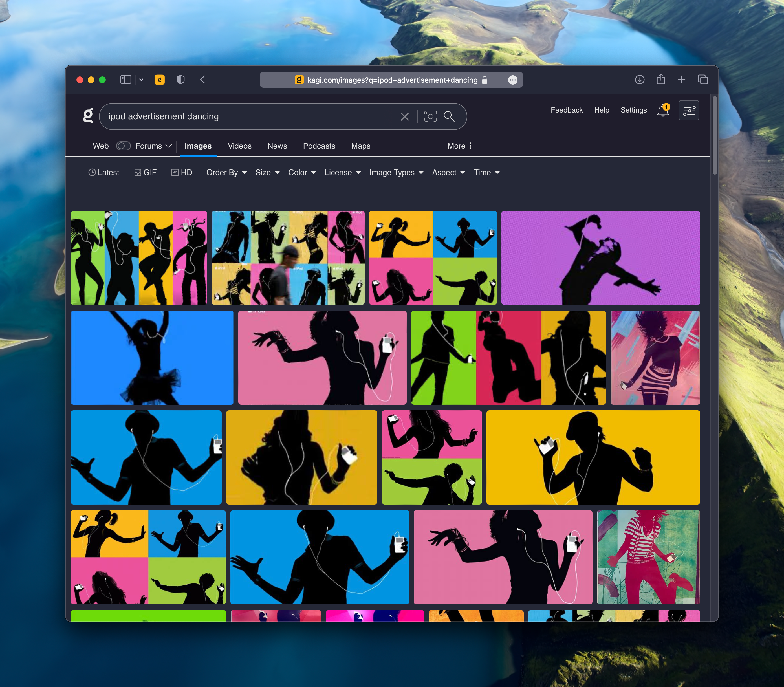784x687 pixels.
Task: Enable the GIF filter
Action: [145, 173]
